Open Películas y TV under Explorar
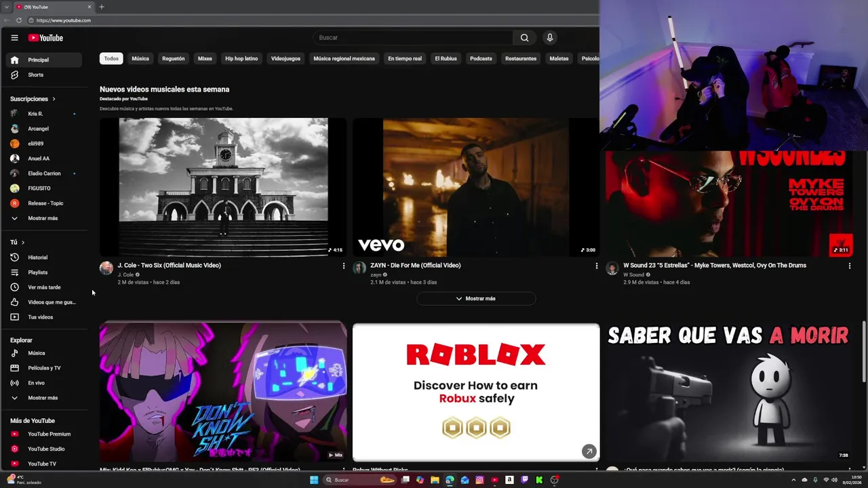This screenshot has width=868, height=488. (44, 368)
